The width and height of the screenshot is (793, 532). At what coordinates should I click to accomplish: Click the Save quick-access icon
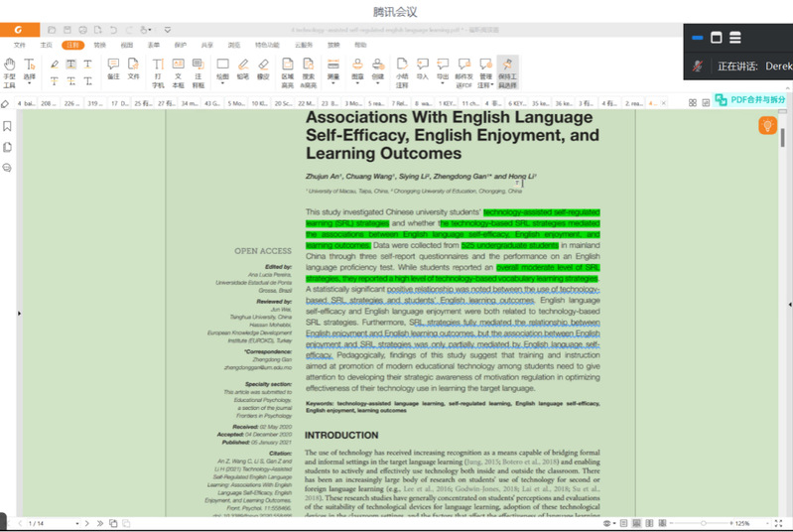[x=67, y=30]
